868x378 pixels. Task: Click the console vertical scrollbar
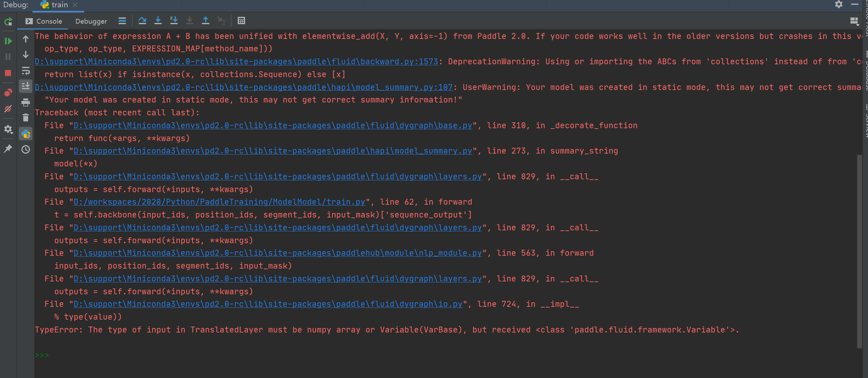[x=859, y=251]
